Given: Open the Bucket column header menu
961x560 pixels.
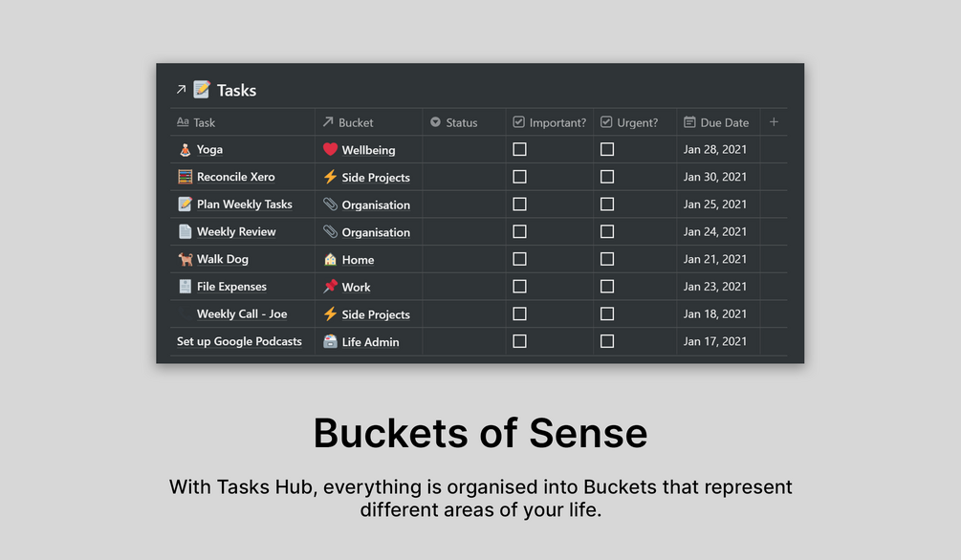Looking at the screenshot, I should coord(356,122).
